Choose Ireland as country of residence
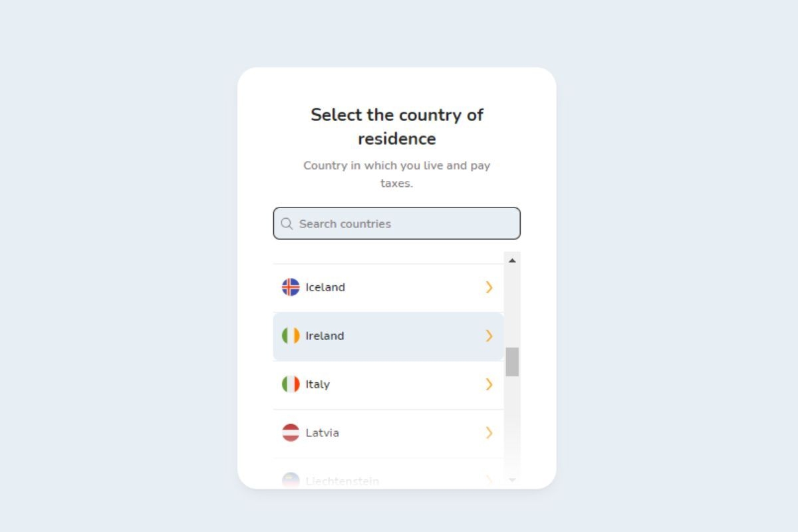The height and width of the screenshot is (532, 798). (325, 336)
